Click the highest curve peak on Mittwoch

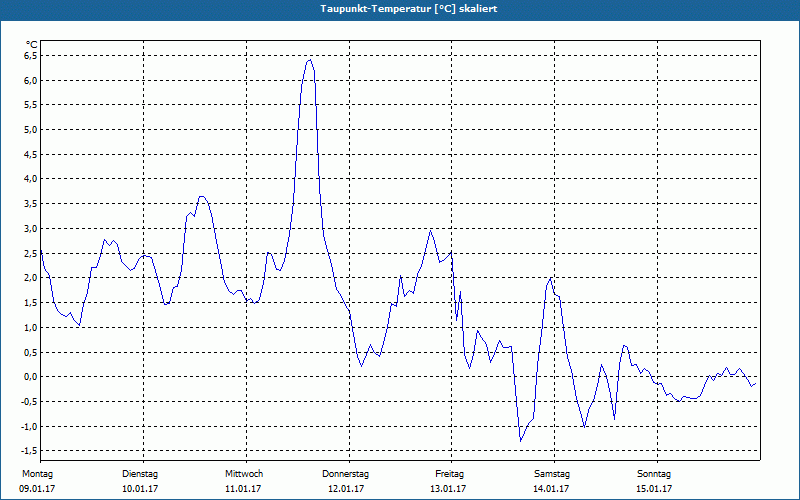pos(310,60)
